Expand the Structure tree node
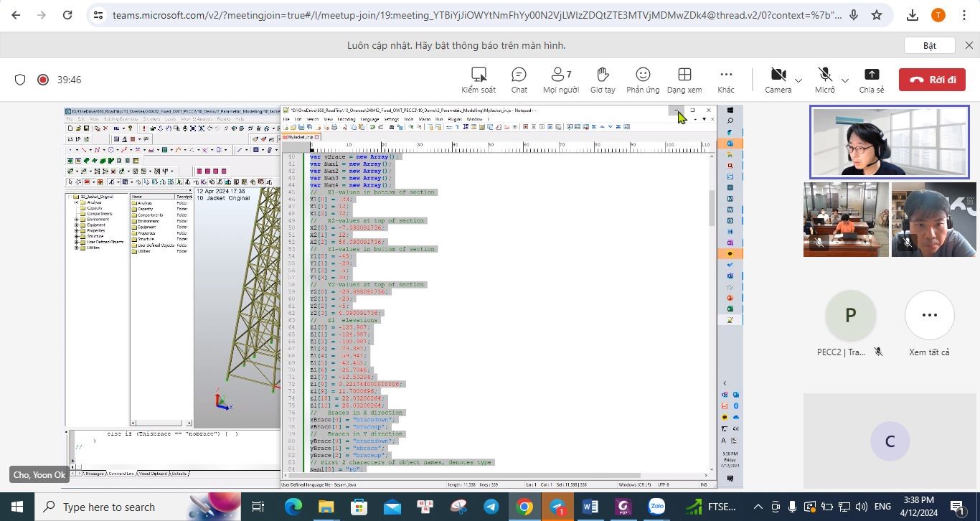980x521 pixels. coord(76,236)
